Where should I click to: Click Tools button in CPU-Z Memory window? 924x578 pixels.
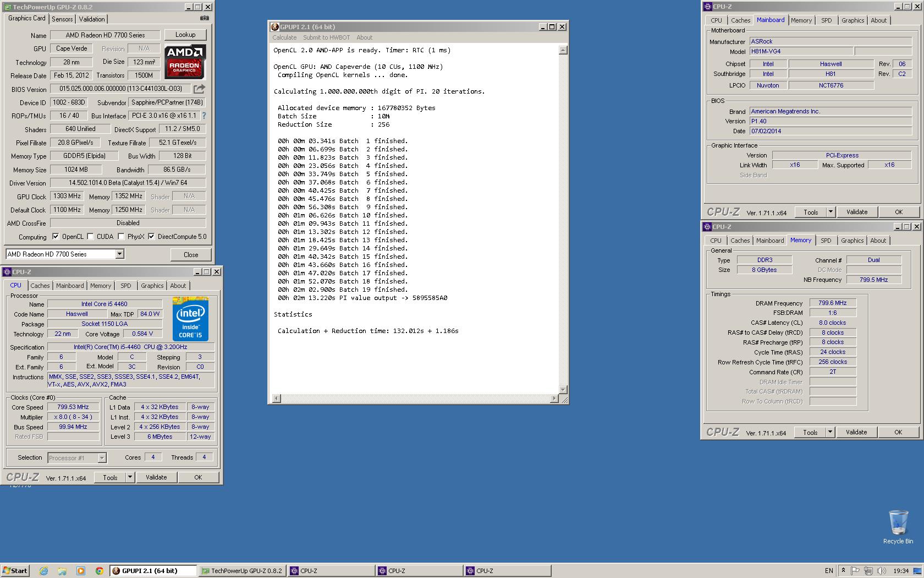[x=810, y=432]
